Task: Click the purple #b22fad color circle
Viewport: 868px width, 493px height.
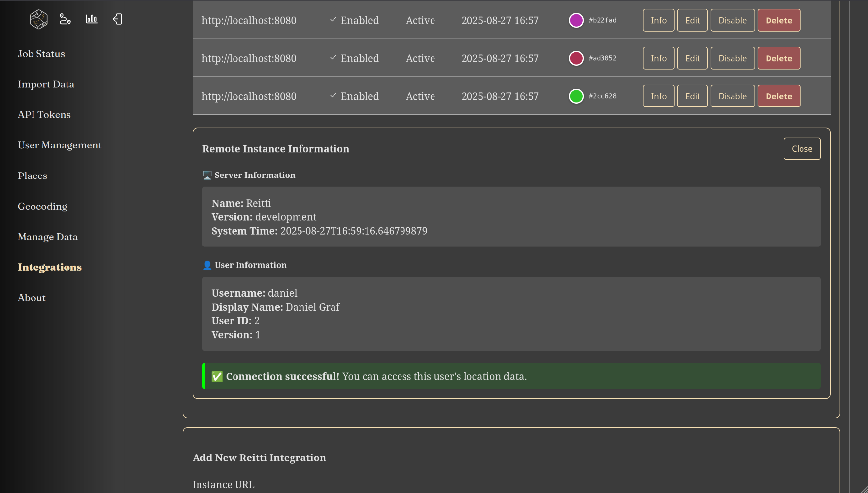Action: [x=576, y=20]
